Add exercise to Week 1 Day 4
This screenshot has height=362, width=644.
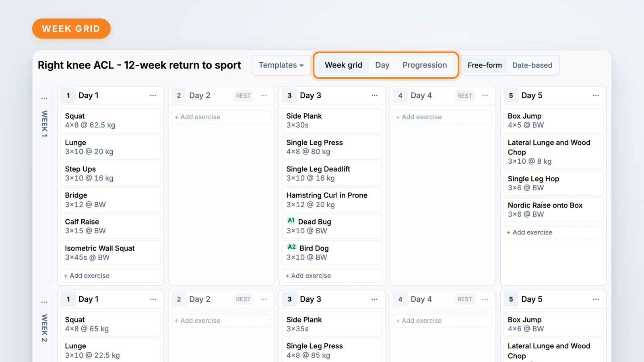click(x=443, y=117)
